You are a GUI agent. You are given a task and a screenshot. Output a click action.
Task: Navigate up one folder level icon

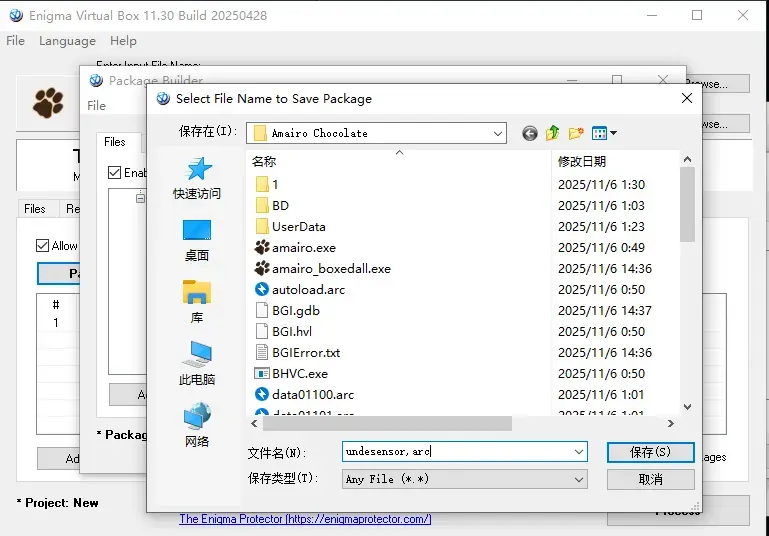pos(553,133)
